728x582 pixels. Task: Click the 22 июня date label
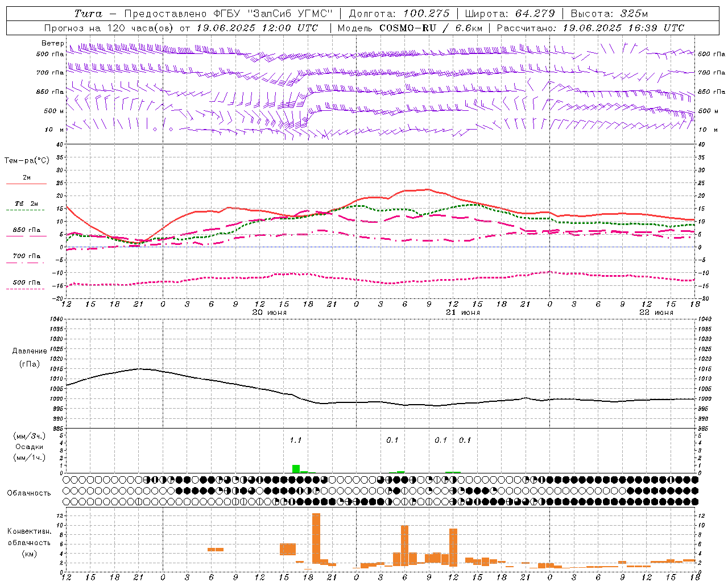pos(656,313)
